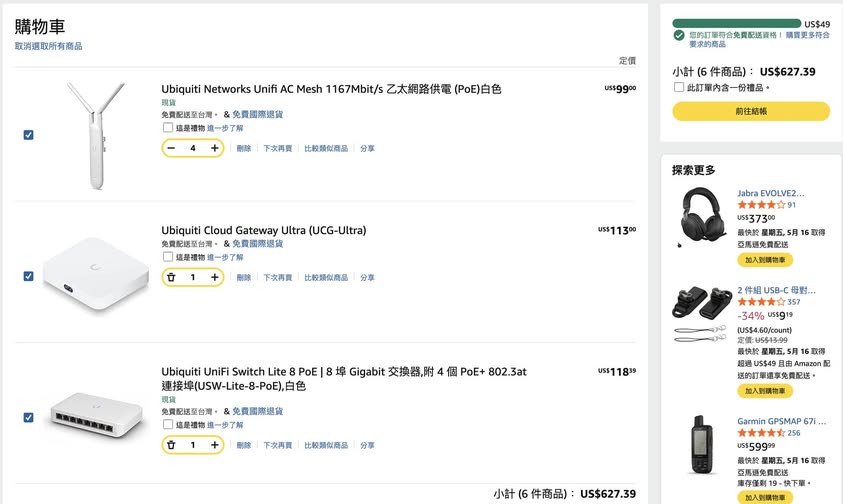Deselect the Ubiquiti AC Mesh item checkbox

click(x=28, y=135)
